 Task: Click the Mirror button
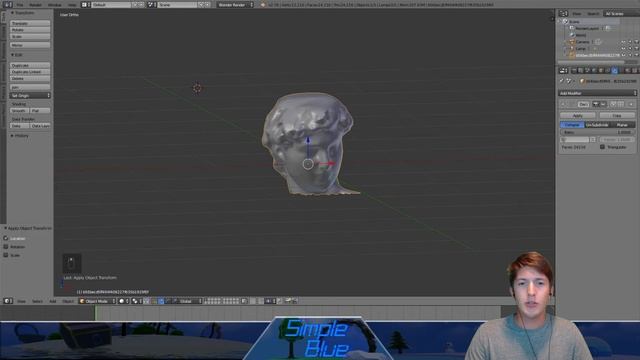30,45
